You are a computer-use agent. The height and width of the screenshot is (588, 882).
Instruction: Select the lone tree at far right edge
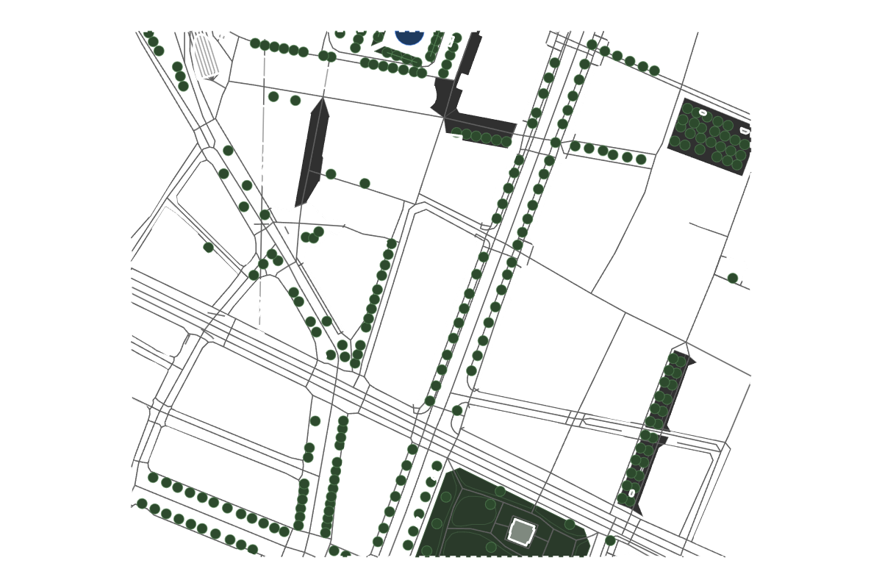pos(733,278)
